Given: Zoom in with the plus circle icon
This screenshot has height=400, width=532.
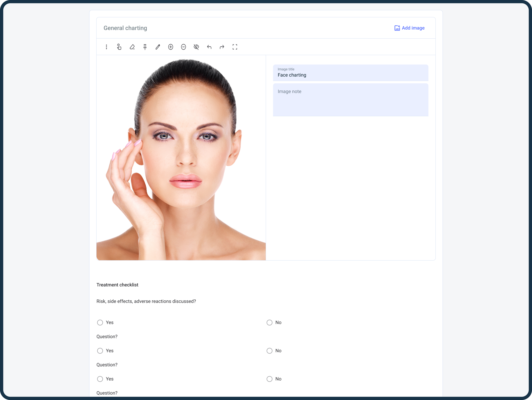Looking at the screenshot, I should pyautogui.click(x=171, y=47).
